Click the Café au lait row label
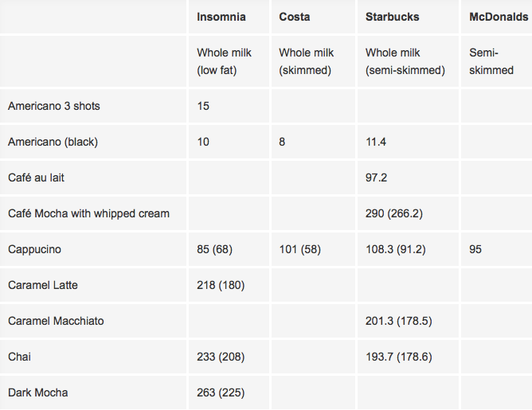532x410 pixels. point(36,178)
